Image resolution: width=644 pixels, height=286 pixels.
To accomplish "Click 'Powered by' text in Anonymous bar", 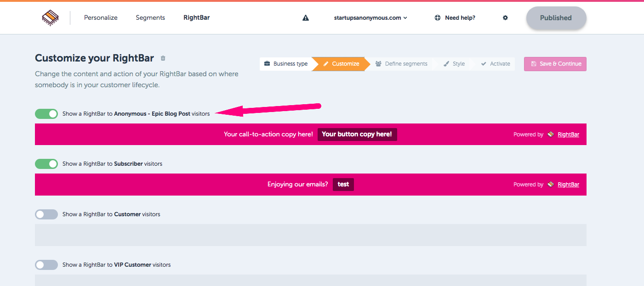I will [528, 135].
